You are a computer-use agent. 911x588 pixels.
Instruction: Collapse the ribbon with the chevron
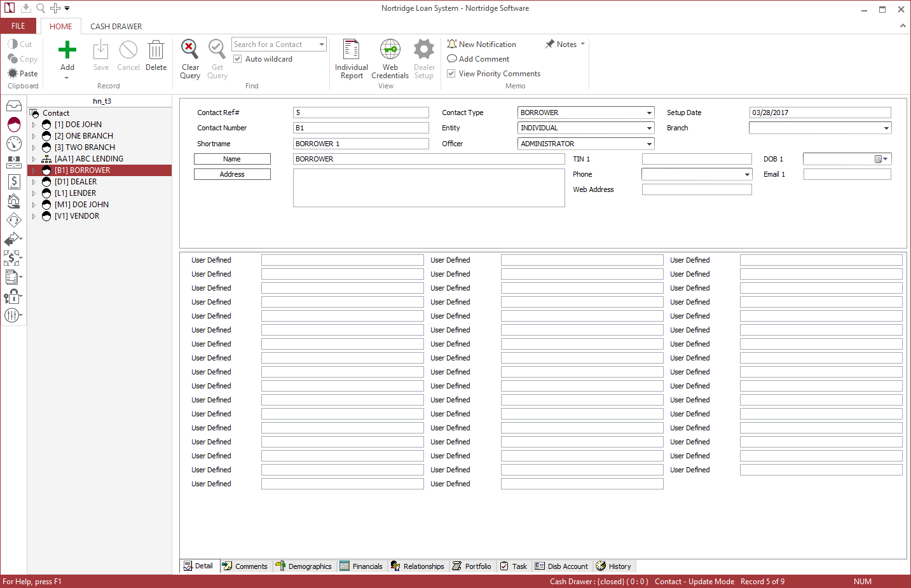point(903,26)
